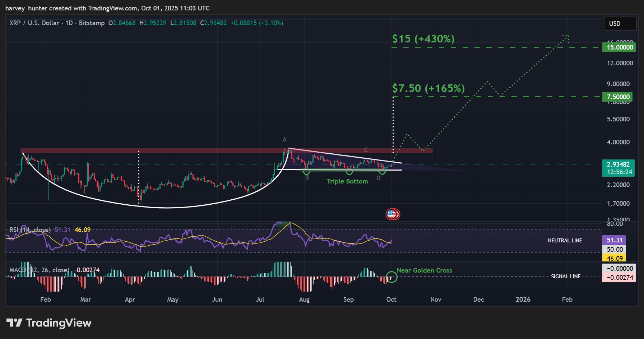Image resolution: width=644 pixels, height=339 pixels.
Task: Click the Near Golden Cross circle marker
Action: pos(392,277)
